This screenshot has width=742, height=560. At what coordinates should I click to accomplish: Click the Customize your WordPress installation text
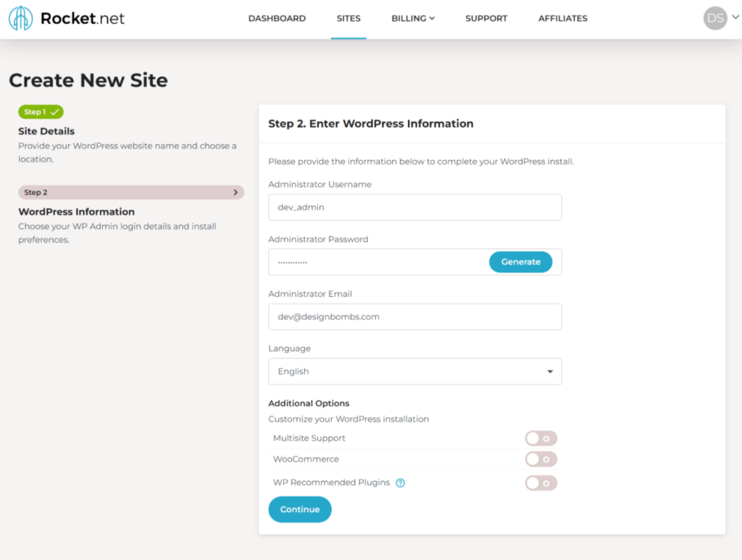pyautogui.click(x=349, y=419)
